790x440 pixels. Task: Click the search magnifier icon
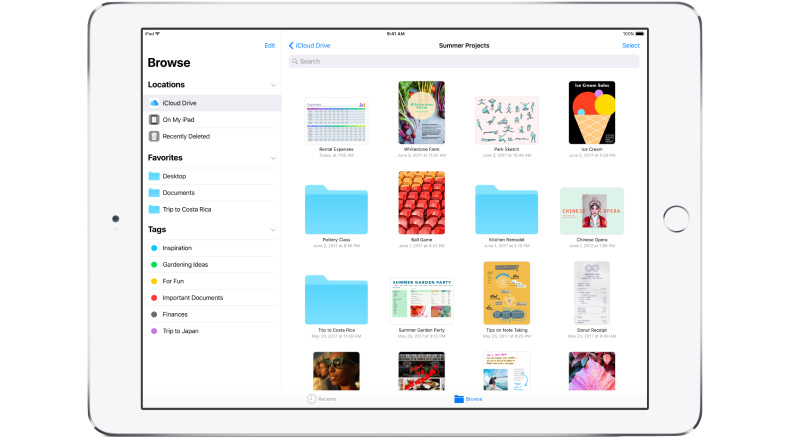pos(295,61)
